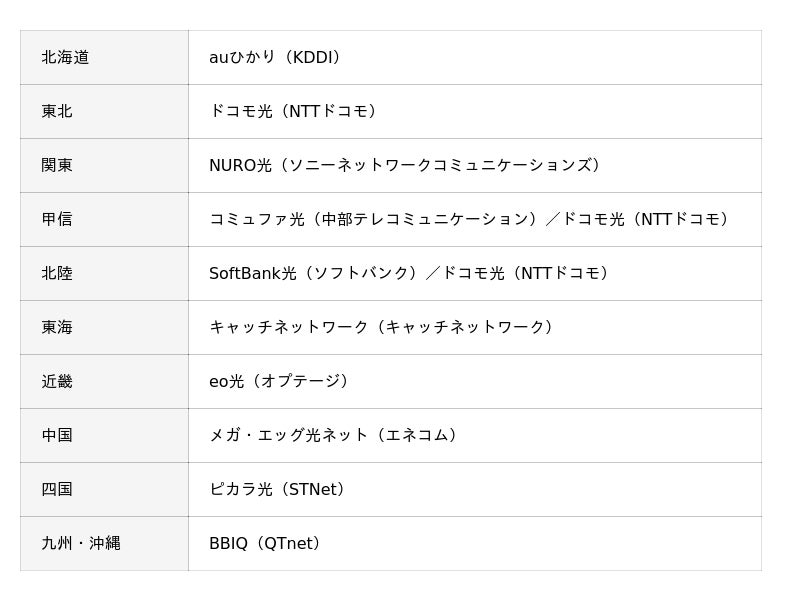Select the 甲信 region cell
Screen dimensions: 800x601
[x=57, y=220]
